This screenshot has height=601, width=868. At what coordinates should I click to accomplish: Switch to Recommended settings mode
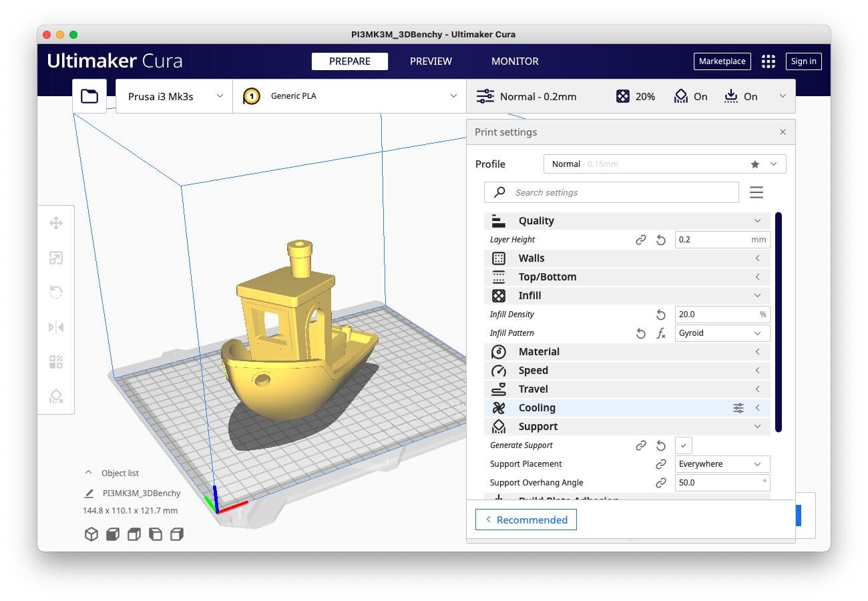point(526,520)
